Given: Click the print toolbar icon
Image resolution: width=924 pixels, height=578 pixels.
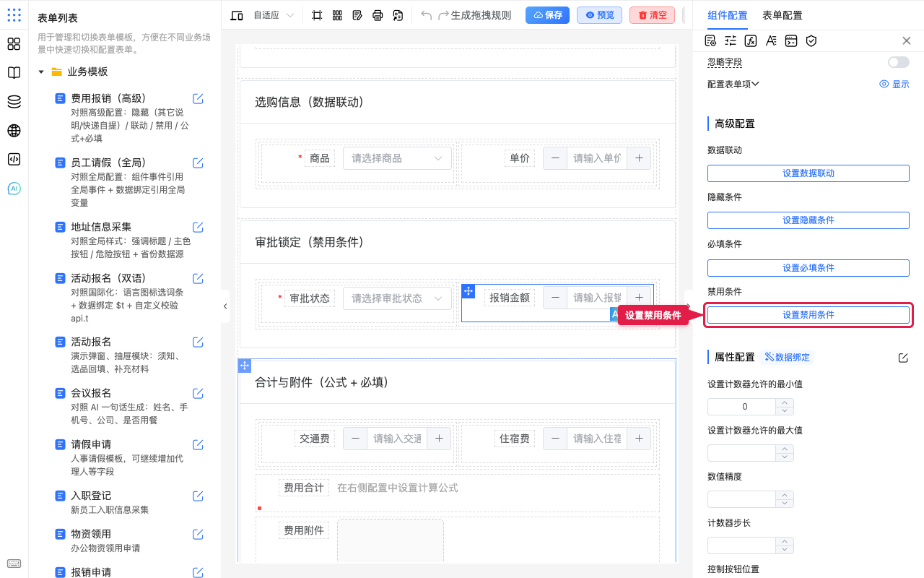Looking at the screenshot, I should click(x=378, y=15).
